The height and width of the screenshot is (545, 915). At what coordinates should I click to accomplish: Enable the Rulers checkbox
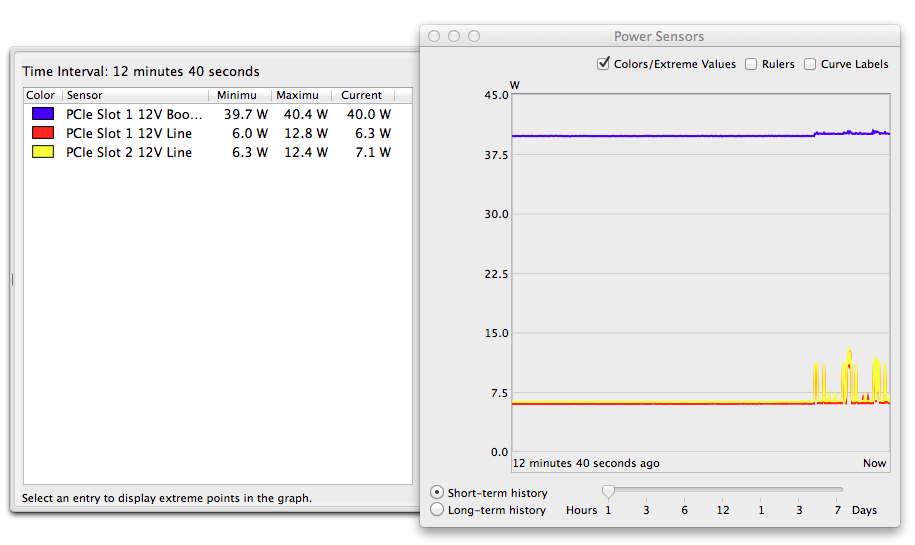tap(751, 64)
